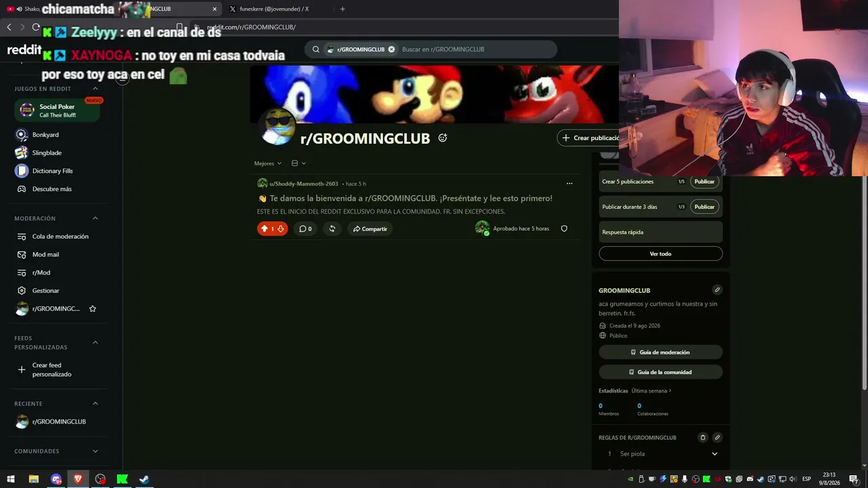Viewport: 868px width, 488px height.
Task: Upvote the welcome post
Action: [264, 229]
